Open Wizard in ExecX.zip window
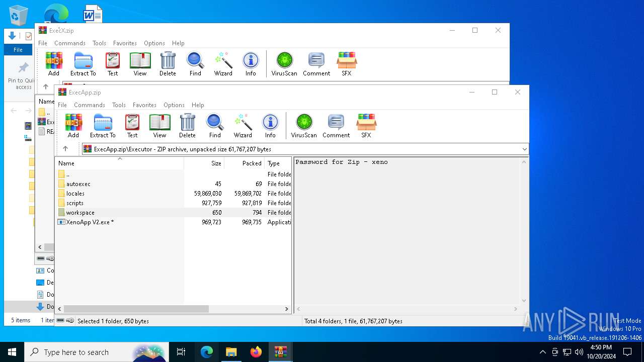This screenshot has width=644, height=362. tap(223, 64)
